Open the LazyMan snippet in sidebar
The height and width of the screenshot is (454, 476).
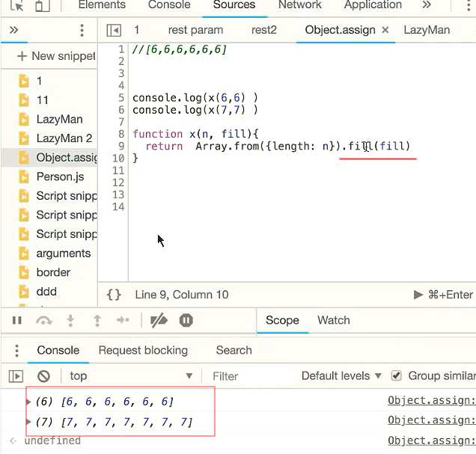(x=59, y=119)
